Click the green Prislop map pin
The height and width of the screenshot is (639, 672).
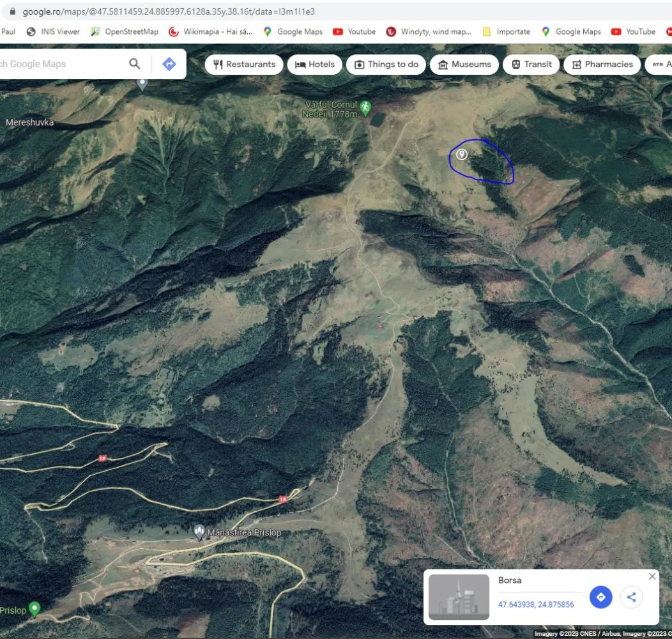click(x=35, y=608)
